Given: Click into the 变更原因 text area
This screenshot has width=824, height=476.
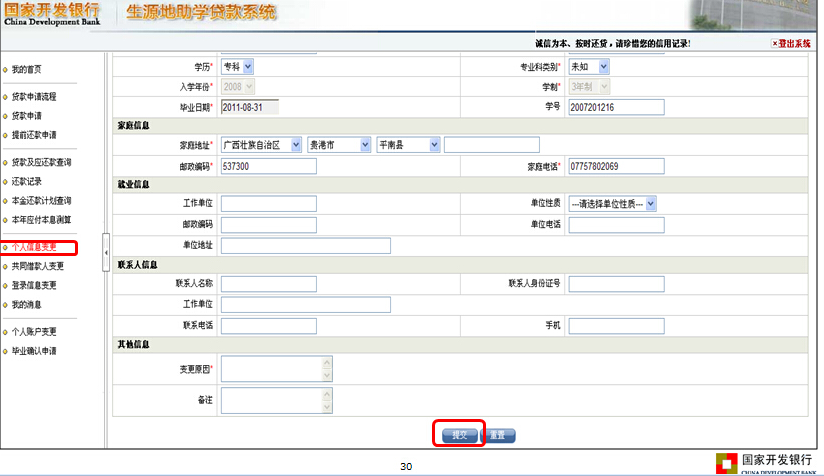Looking at the screenshot, I should pyautogui.click(x=270, y=369).
